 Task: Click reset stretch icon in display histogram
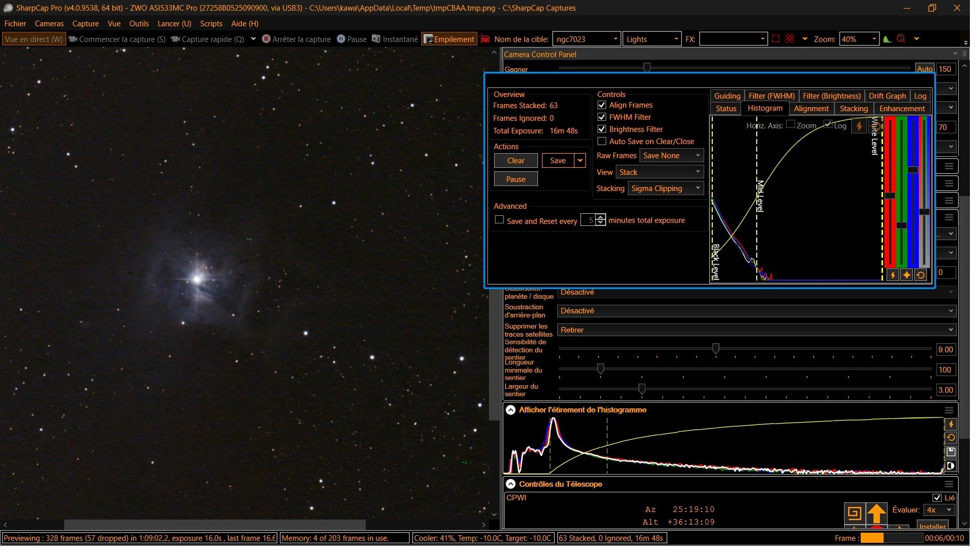coord(951,438)
